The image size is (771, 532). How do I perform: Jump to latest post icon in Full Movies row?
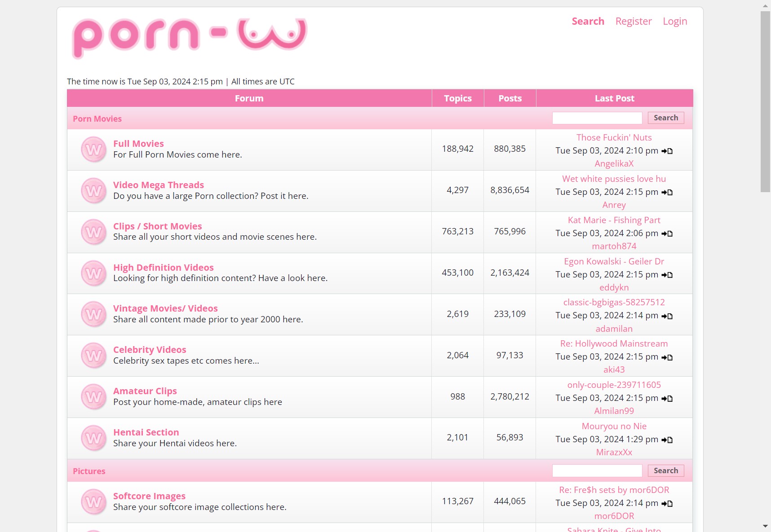667,151
